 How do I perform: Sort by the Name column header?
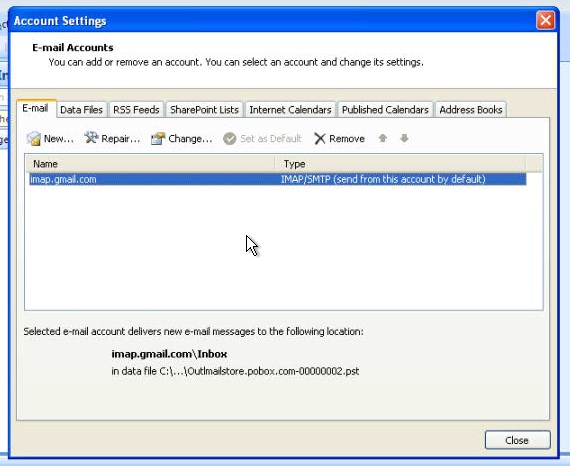(x=150, y=164)
